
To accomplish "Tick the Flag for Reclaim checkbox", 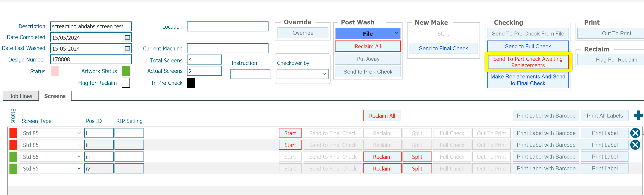I will (x=126, y=83).
